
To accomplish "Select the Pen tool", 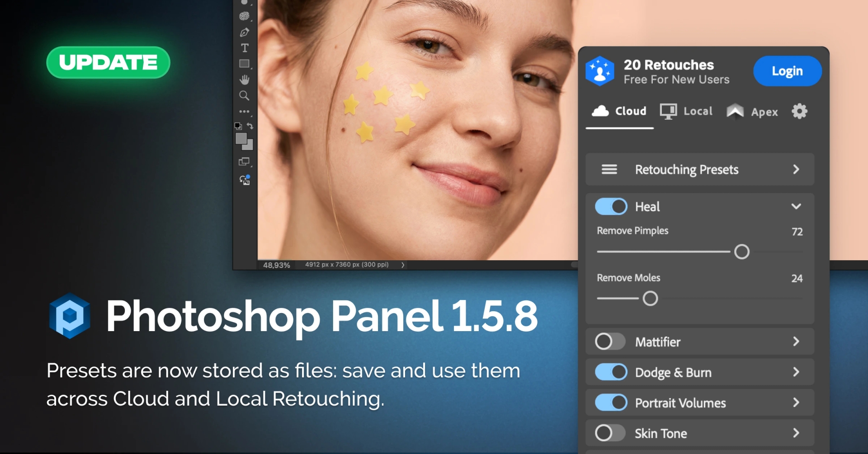I will 244,32.
